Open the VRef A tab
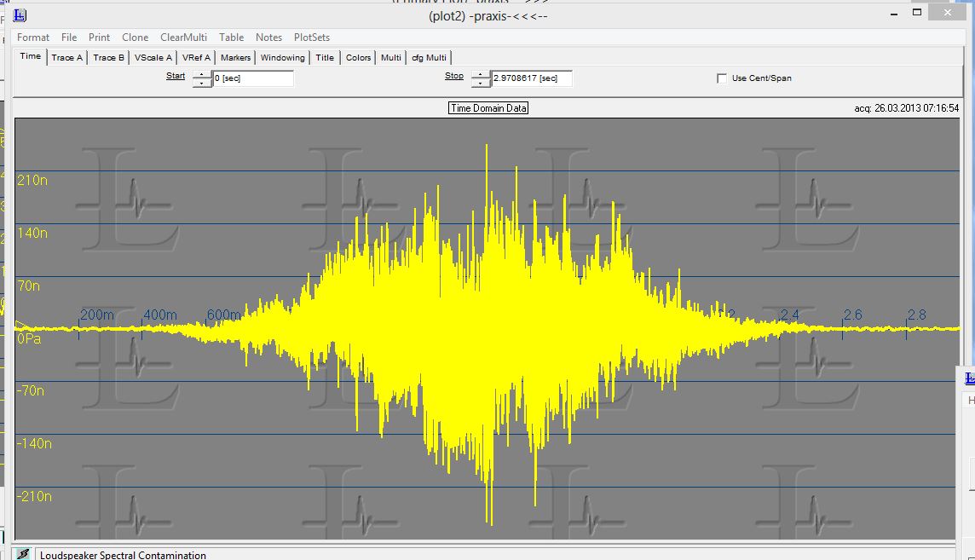The image size is (975, 560). 197,57
